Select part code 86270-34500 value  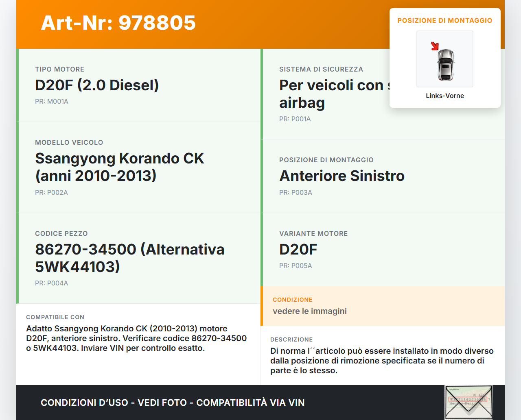tap(129, 258)
